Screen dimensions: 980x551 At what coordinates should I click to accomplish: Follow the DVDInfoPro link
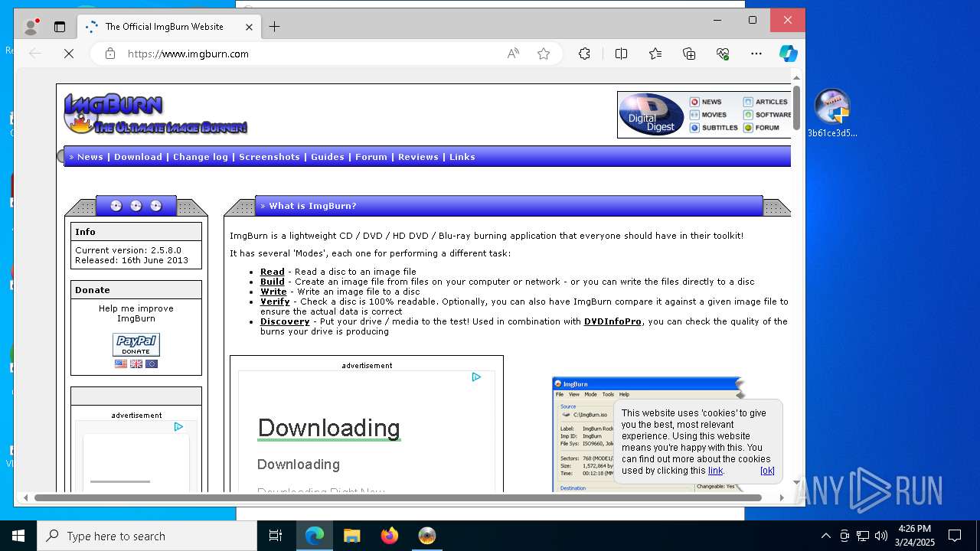point(612,321)
